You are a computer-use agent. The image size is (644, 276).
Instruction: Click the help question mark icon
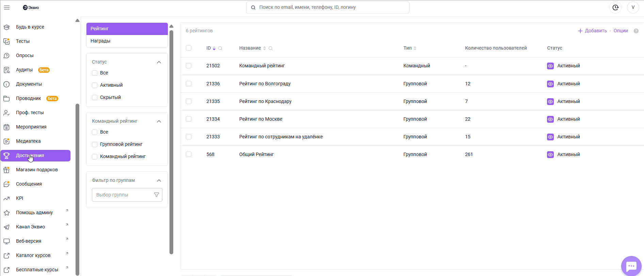(636, 31)
